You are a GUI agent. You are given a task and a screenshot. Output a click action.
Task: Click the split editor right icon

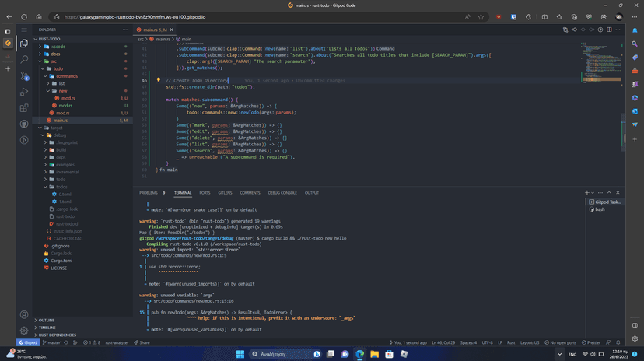point(609,30)
